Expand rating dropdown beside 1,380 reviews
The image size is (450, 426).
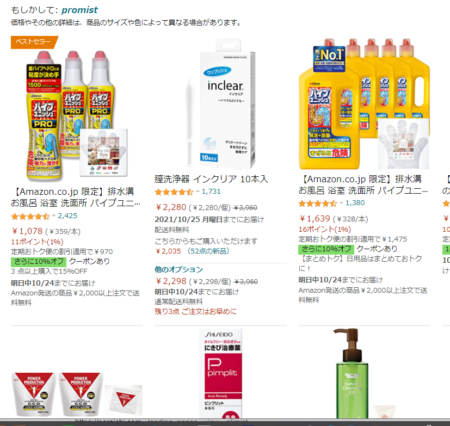341,203
